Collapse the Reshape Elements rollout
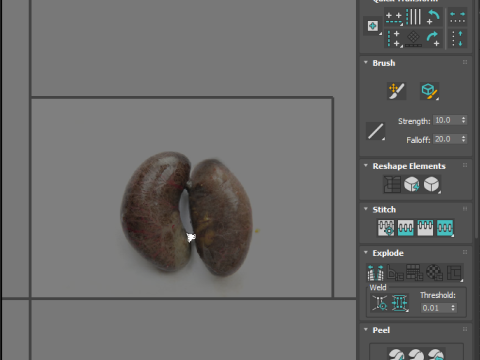The height and width of the screenshot is (360, 480). (x=366, y=165)
